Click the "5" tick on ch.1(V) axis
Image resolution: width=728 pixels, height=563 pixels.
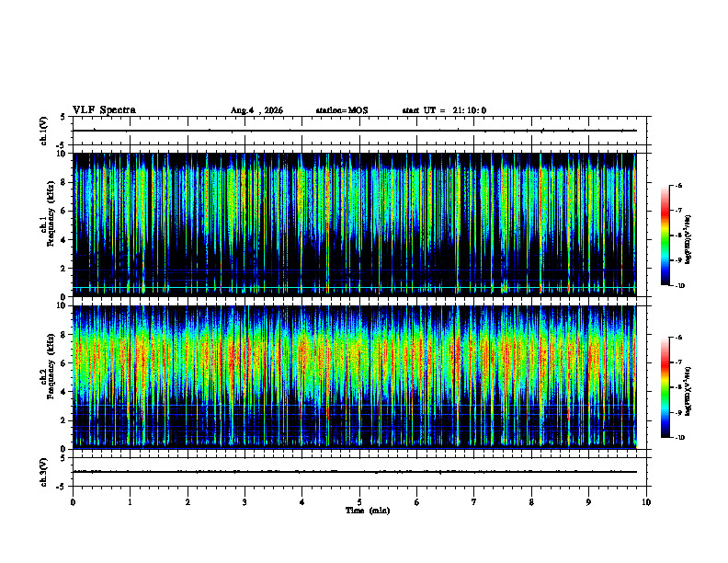pos(63,118)
